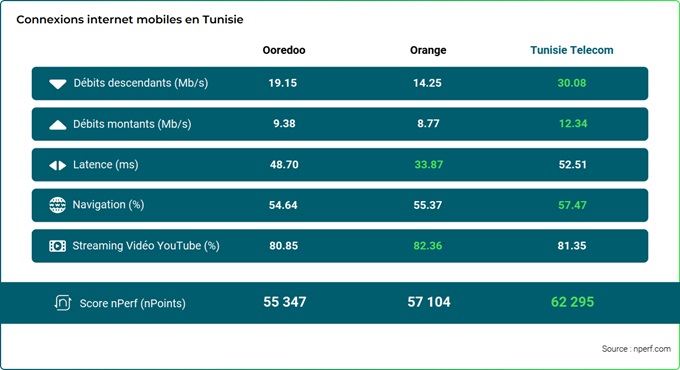Click the video streaming film icon
This screenshot has width=680, height=370.
coord(57,246)
